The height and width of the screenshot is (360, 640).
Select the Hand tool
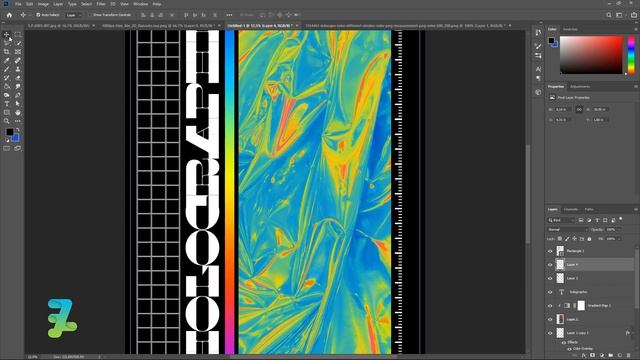pos(18,112)
